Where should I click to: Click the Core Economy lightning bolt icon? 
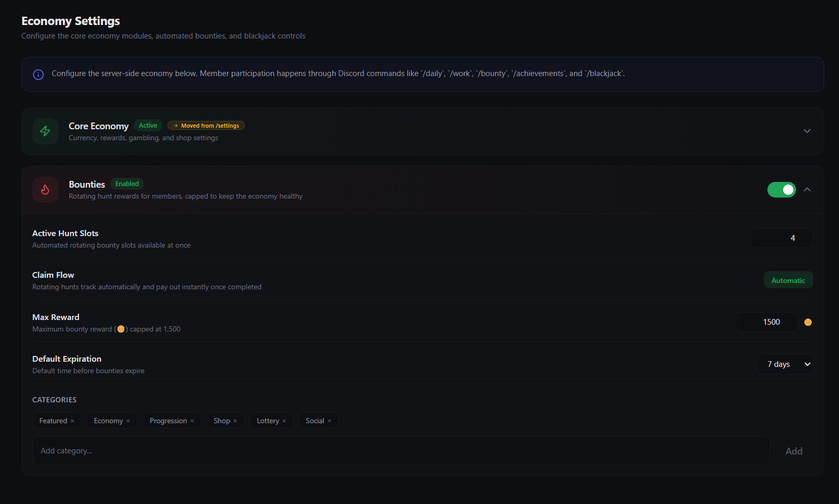45,131
